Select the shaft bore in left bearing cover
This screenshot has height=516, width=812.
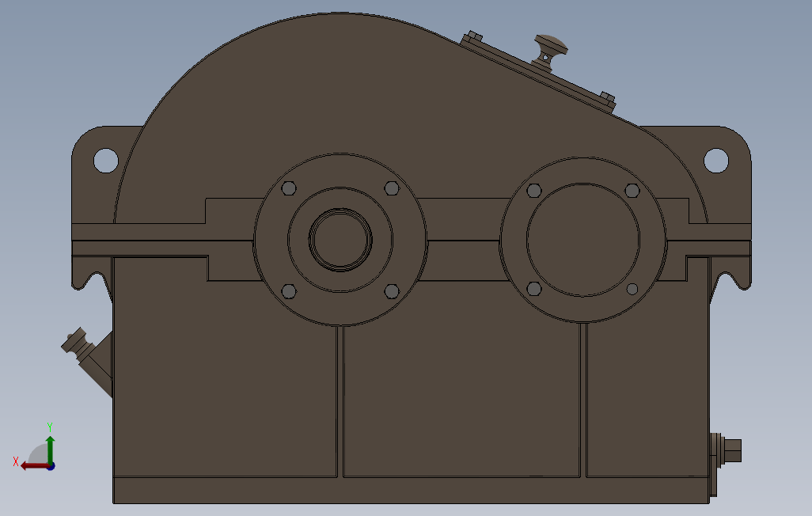(340, 240)
